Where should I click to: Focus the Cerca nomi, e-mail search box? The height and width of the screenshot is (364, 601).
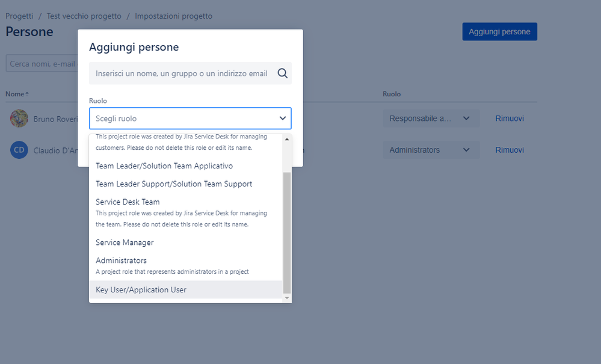pyautogui.click(x=42, y=64)
